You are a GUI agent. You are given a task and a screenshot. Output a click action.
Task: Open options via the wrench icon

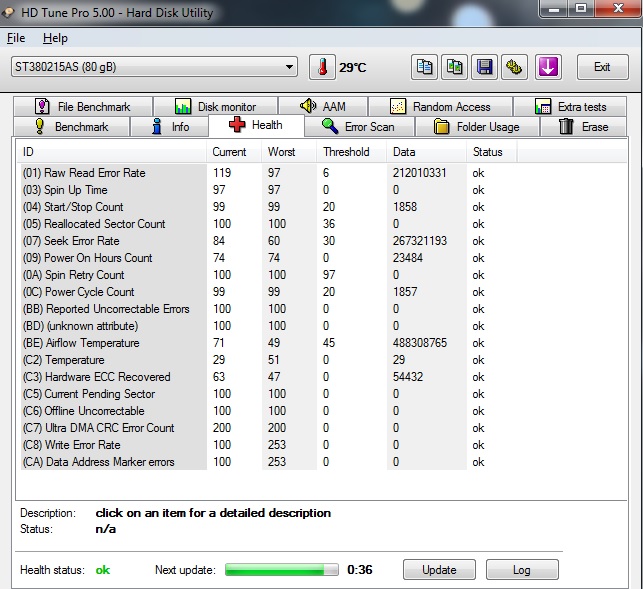tap(514, 67)
